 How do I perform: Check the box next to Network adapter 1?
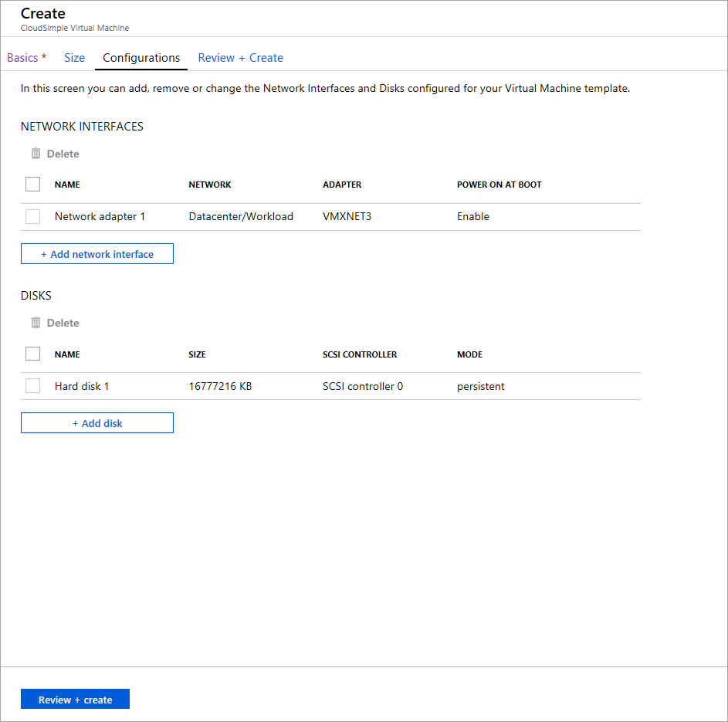31,216
